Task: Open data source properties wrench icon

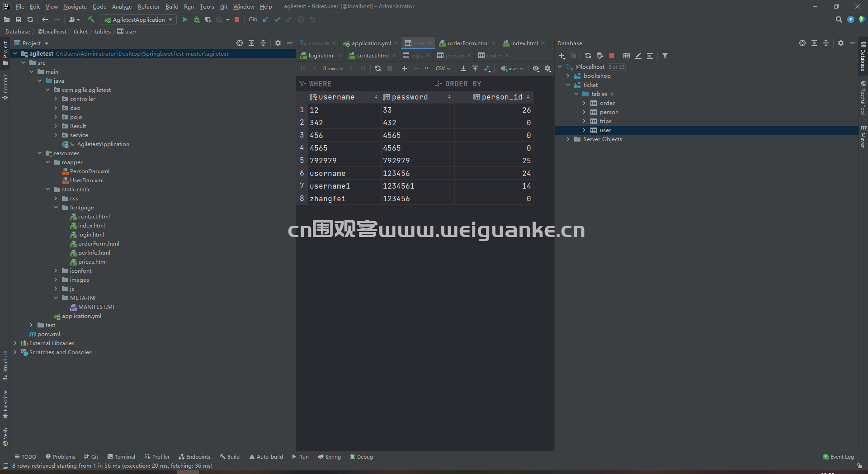Action: pyautogui.click(x=600, y=56)
